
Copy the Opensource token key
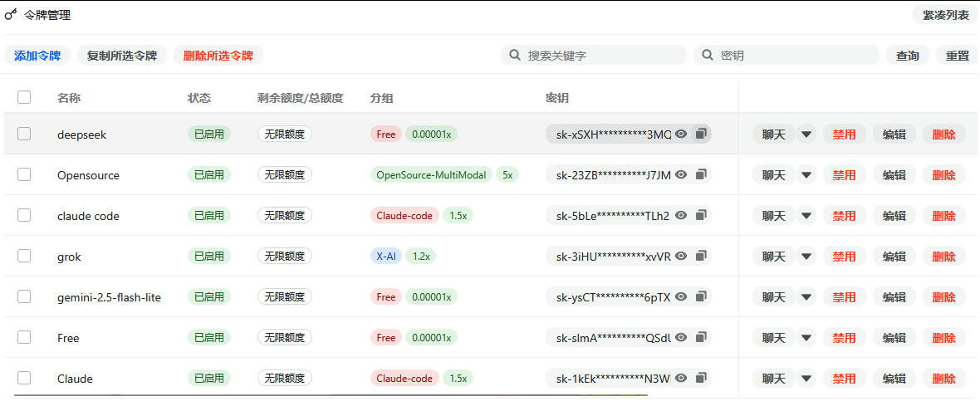[x=701, y=174]
